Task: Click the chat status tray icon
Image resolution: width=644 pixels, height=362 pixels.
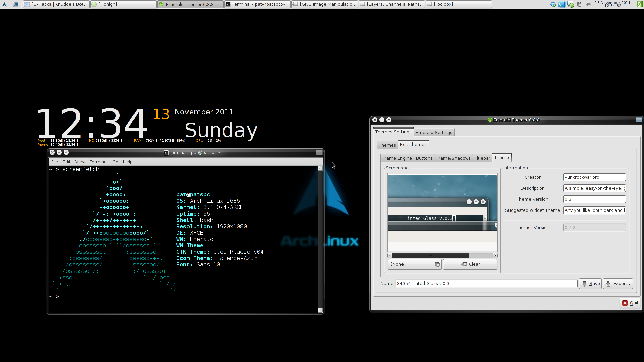Action: pyautogui.click(x=571, y=4)
